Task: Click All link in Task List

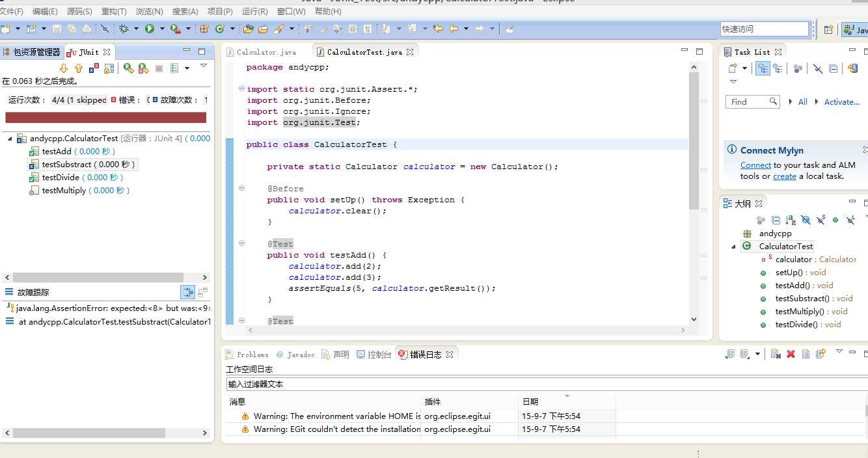Action: click(x=803, y=102)
